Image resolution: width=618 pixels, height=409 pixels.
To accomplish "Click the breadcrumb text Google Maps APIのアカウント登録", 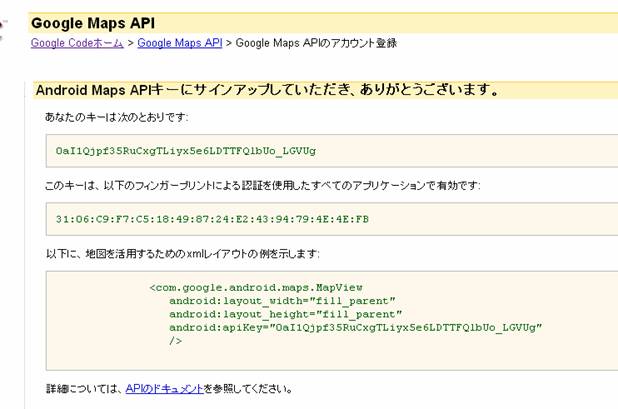I will coord(316,43).
